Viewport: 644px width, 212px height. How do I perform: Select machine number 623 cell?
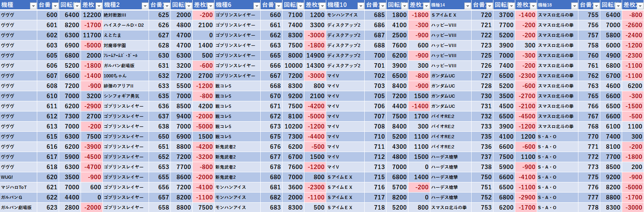pos(48,208)
